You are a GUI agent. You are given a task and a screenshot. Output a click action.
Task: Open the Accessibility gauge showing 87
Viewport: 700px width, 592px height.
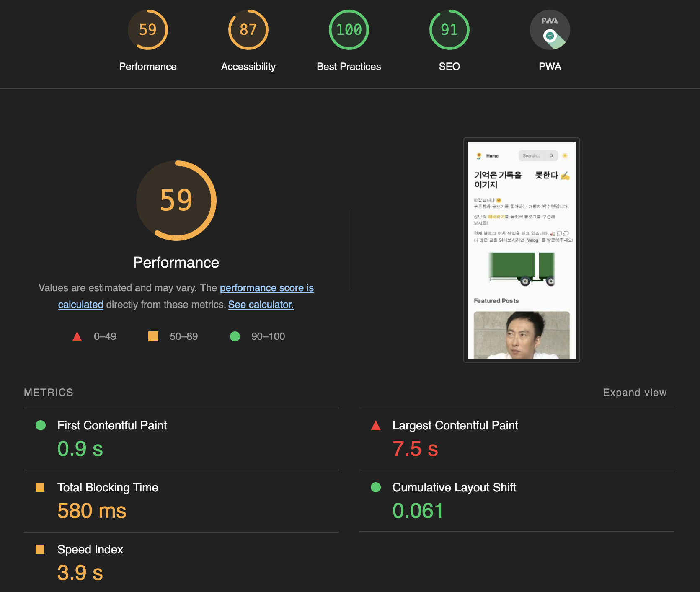[248, 30]
